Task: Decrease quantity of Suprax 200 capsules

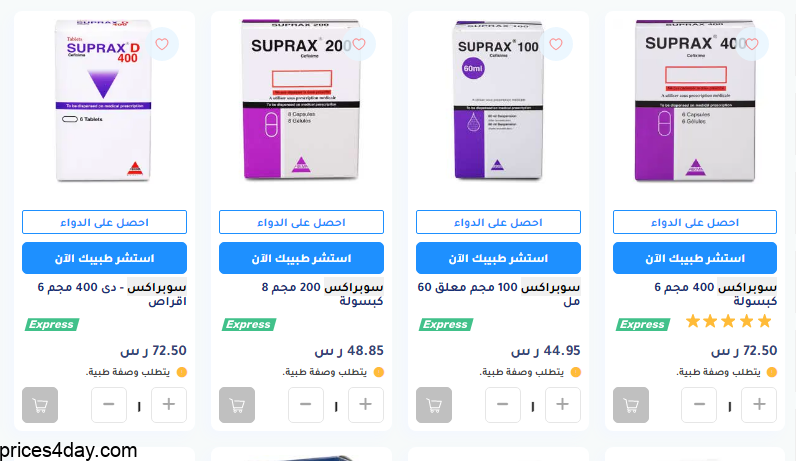Action: tap(306, 405)
